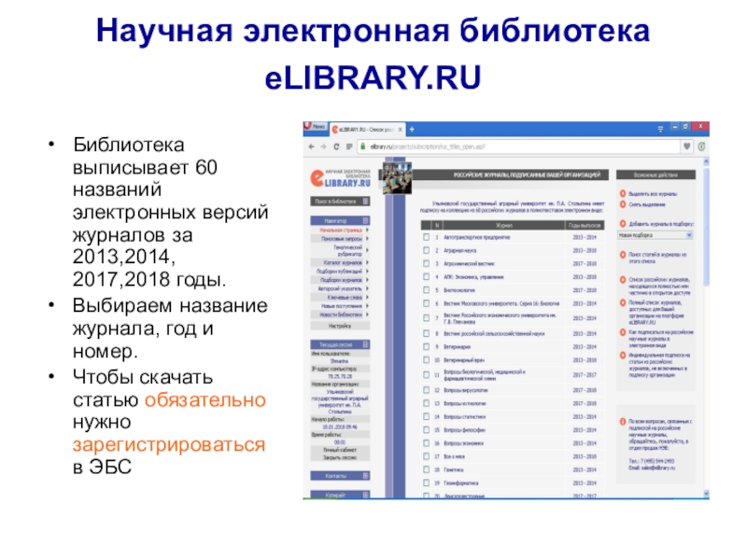Screen dimensions: 747x560
Task: Expand arrow next to 'Каталог журналов'
Action: pyautogui.click(x=367, y=262)
